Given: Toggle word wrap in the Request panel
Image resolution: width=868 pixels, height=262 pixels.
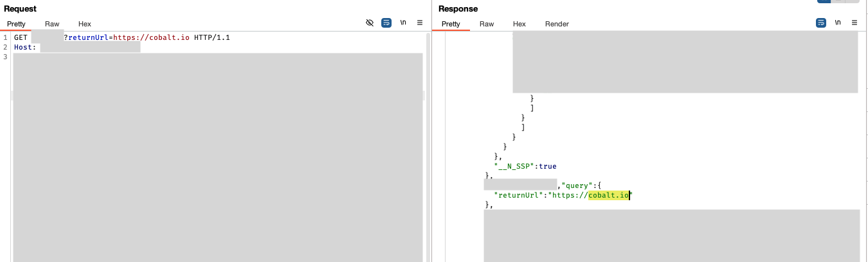Looking at the screenshot, I should point(386,23).
